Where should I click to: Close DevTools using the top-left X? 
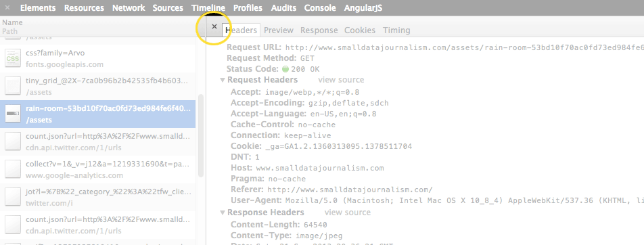point(7,7)
